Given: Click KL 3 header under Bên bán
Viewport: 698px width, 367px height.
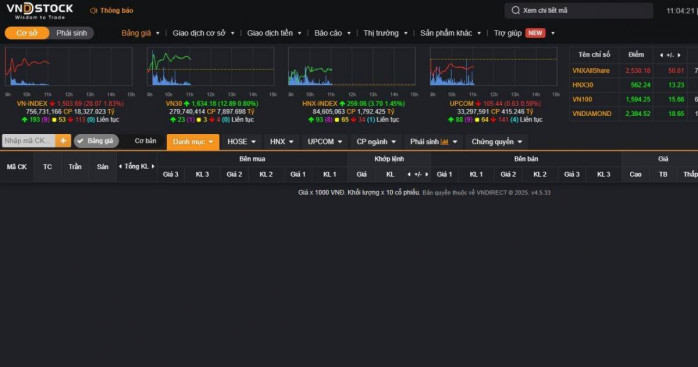Looking at the screenshot, I should pos(604,175).
